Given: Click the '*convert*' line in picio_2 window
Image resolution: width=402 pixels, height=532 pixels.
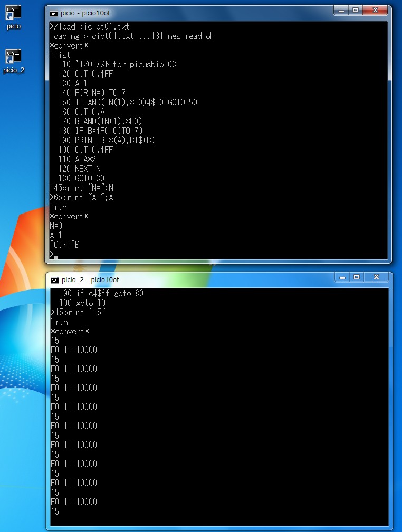Looking at the screenshot, I should pos(70,331).
